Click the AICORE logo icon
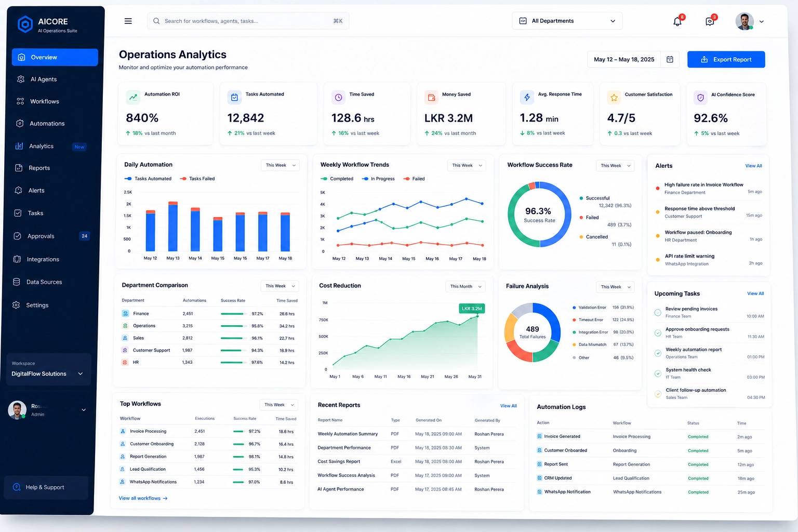Image resolution: width=798 pixels, height=532 pixels. click(x=25, y=24)
